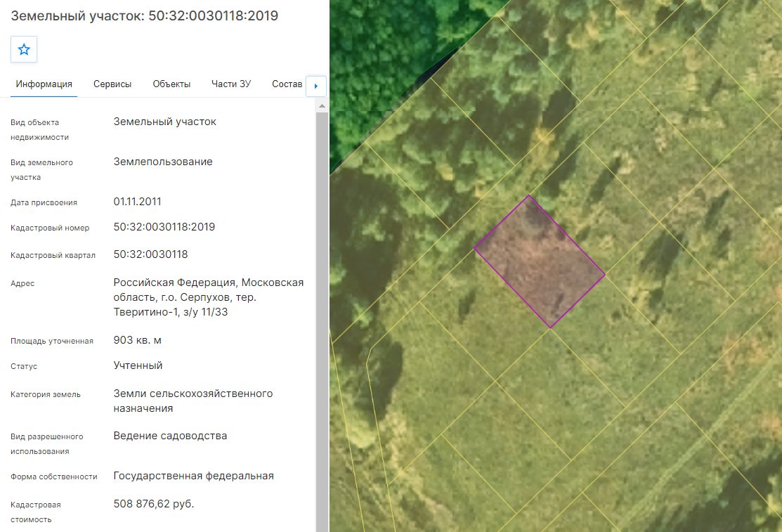Image resolution: width=782 pixels, height=532 pixels.
Task: Click cadastral value 508 876,62 руб.
Action: pos(154,504)
